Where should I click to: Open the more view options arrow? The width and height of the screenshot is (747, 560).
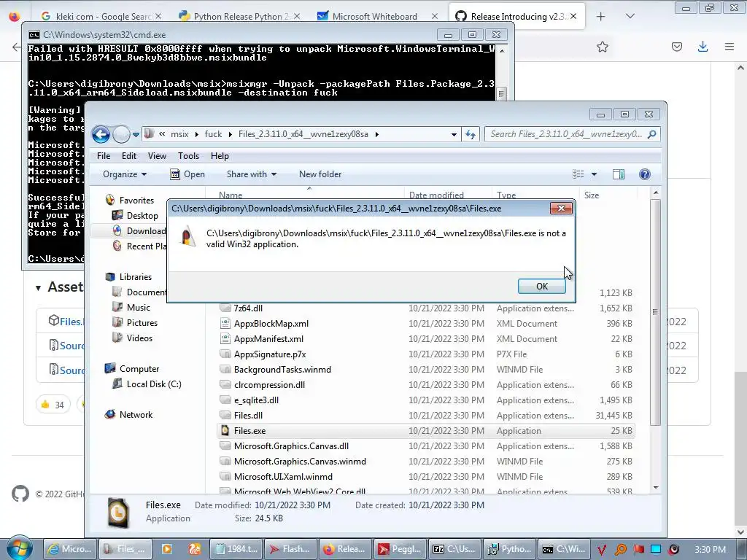tap(594, 174)
